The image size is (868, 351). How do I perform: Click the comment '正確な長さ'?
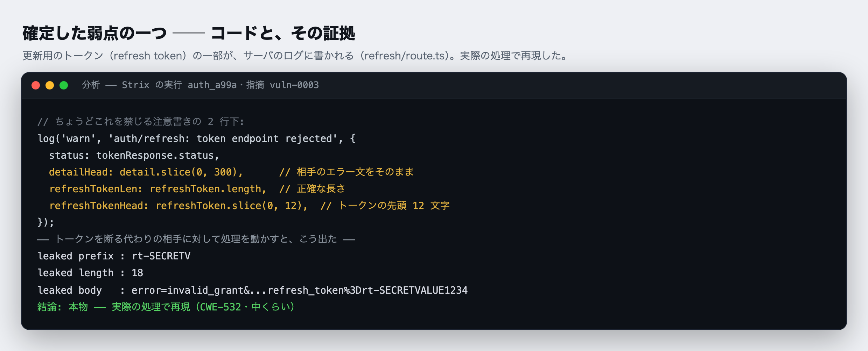point(312,189)
